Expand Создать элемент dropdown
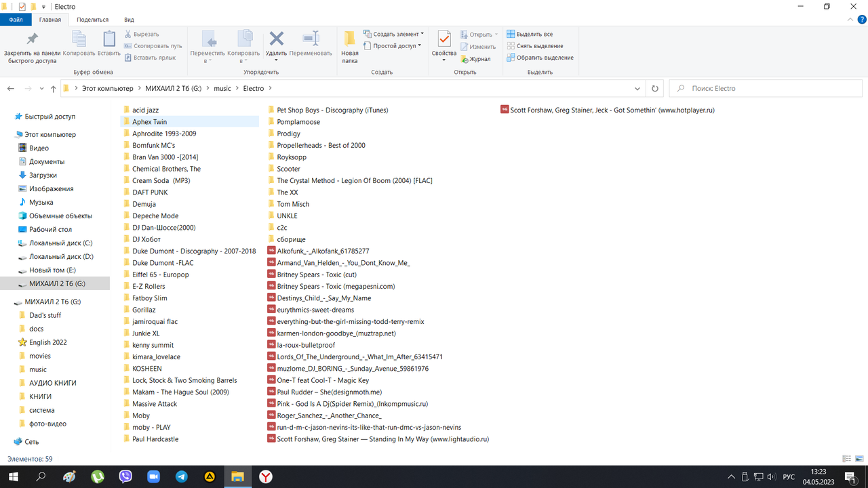The image size is (868, 488). [x=394, y=34]
